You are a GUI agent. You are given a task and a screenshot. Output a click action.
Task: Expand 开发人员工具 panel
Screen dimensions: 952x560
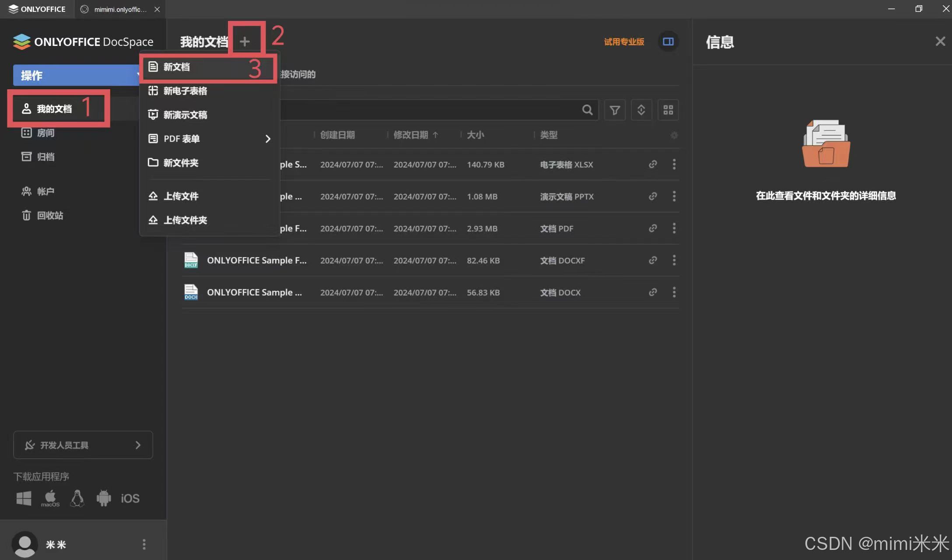click(x=83, y=445)
